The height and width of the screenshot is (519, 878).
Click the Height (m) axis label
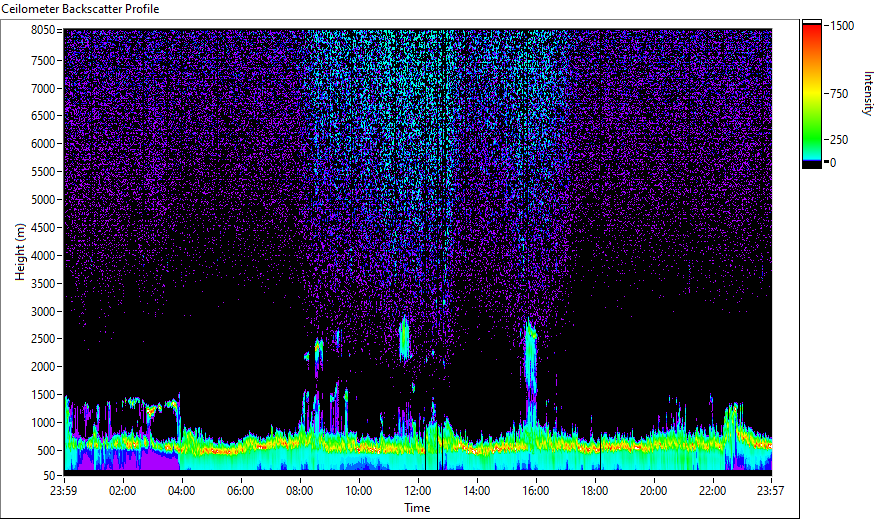tap(20, 252)
